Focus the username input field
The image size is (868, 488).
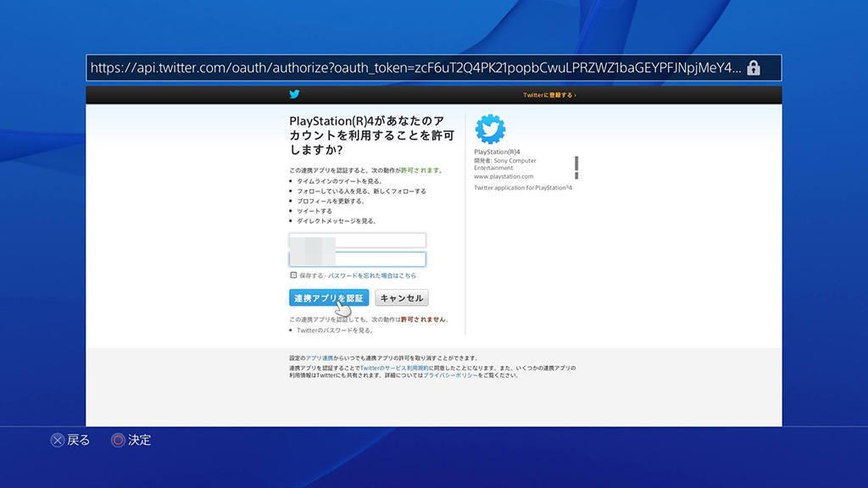pyautogui.click(x=358, y=240)
